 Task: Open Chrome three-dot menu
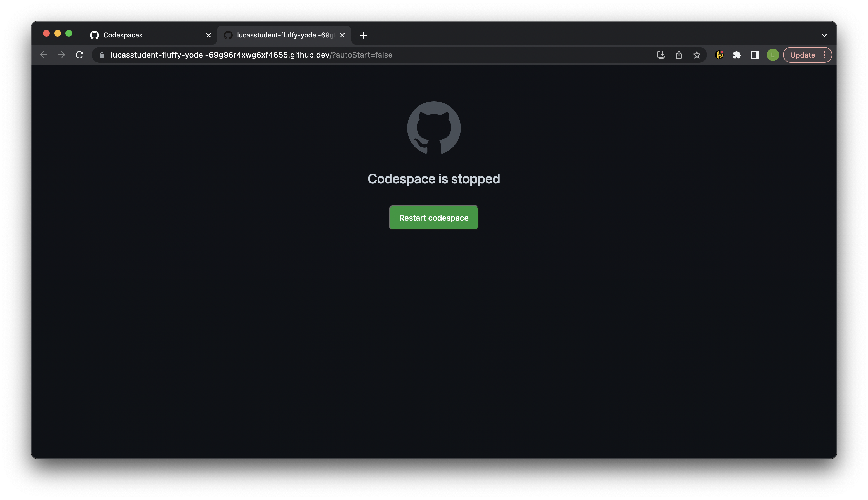coord(824,55)
